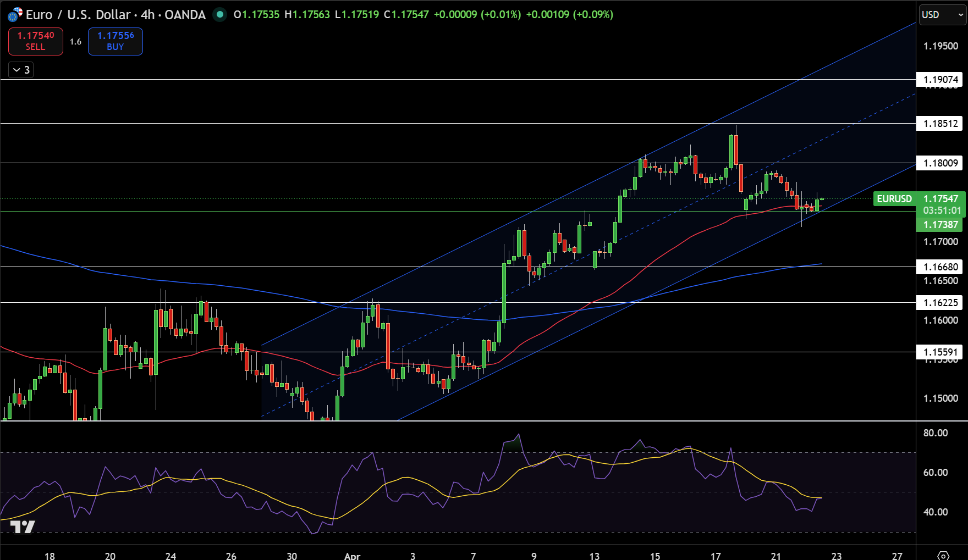Click the high value H1.17563
Image resolution: width=968 pixels, height=560 pixels.
coord(307,15)
